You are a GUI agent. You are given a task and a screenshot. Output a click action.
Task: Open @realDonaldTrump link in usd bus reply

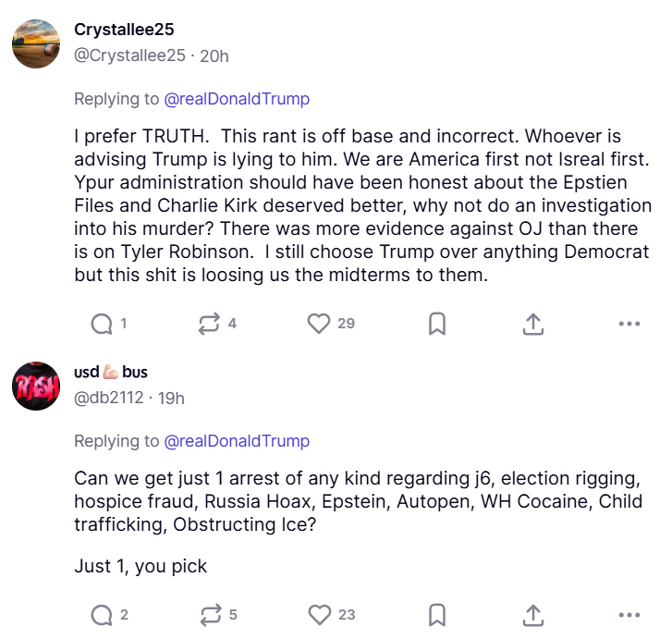[x=237, y=441]
